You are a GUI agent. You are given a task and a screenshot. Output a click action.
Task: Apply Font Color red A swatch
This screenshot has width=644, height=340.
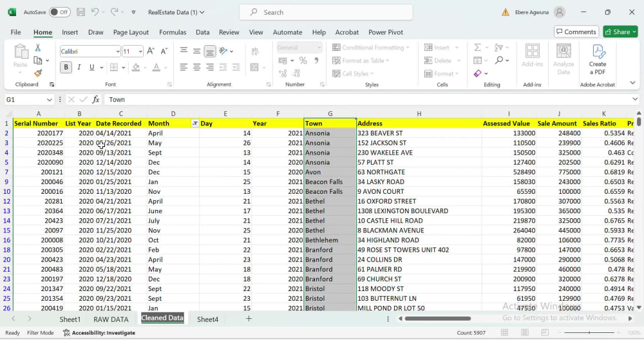[156, 67]
